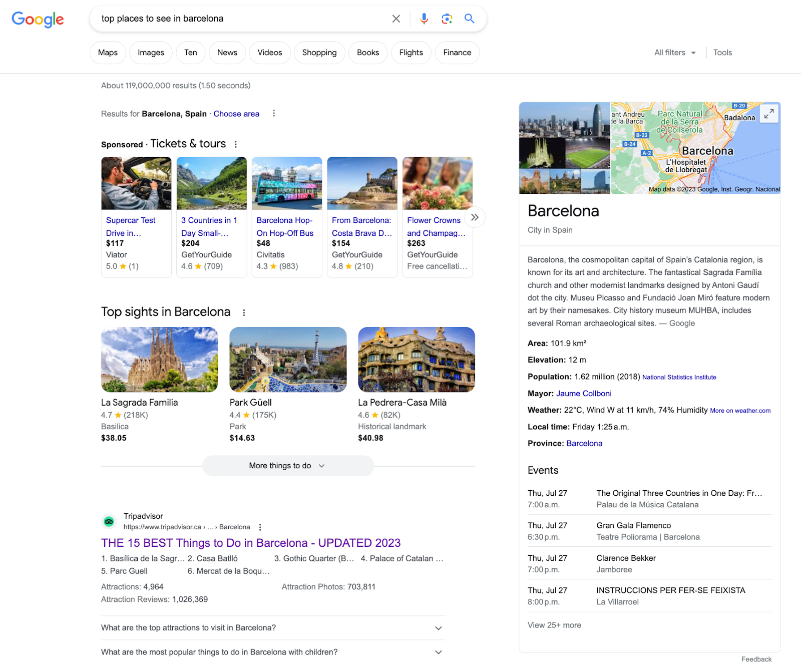
Task: Click the Barcelona city photo collage
Action: [565, 148]
